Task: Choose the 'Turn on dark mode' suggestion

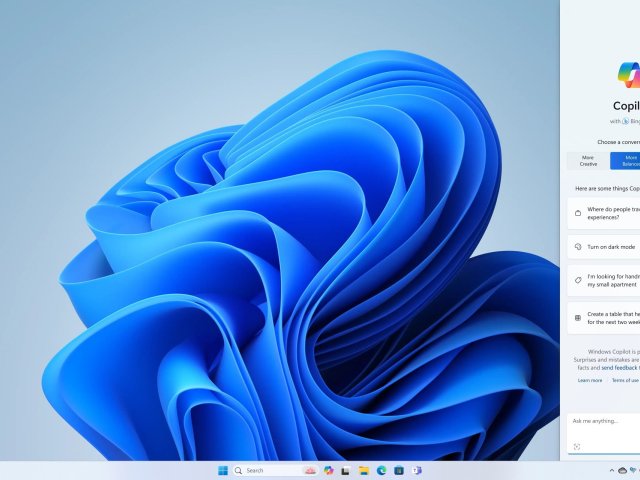Action: click(603, 246)
